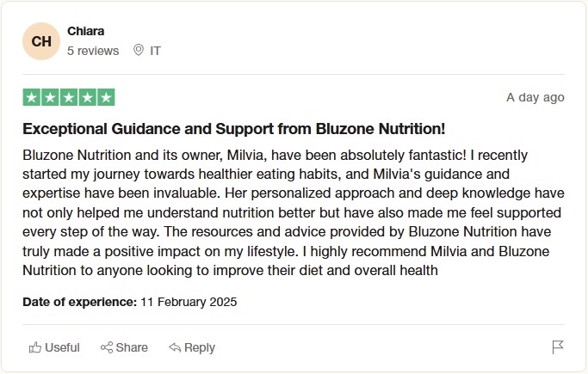Click the Reply arrow icon
Image resolution: width=588 pixels, height=374 pixels.
point(175,347)
